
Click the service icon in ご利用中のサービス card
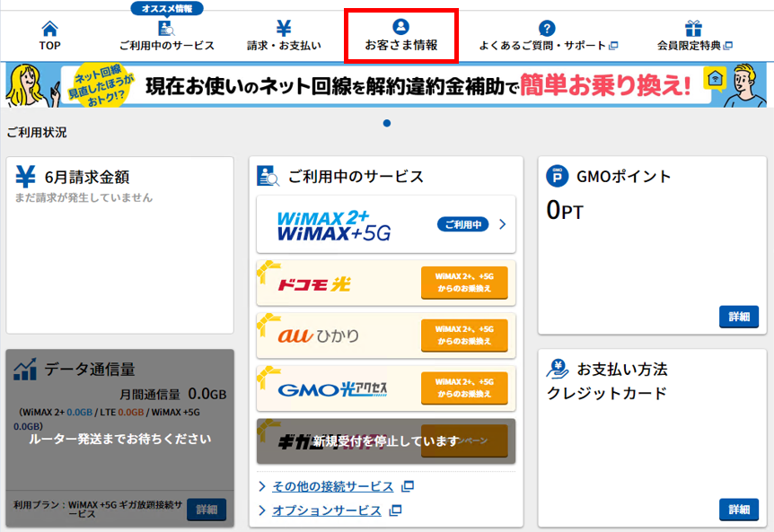point(268,176)
